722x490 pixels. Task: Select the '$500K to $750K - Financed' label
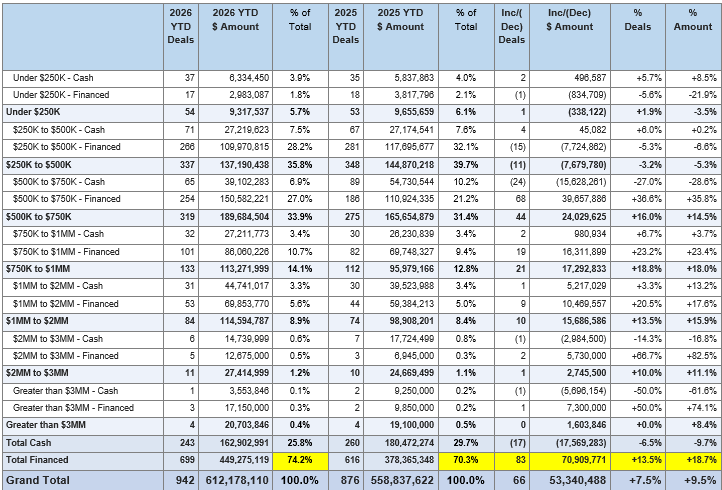66,199
